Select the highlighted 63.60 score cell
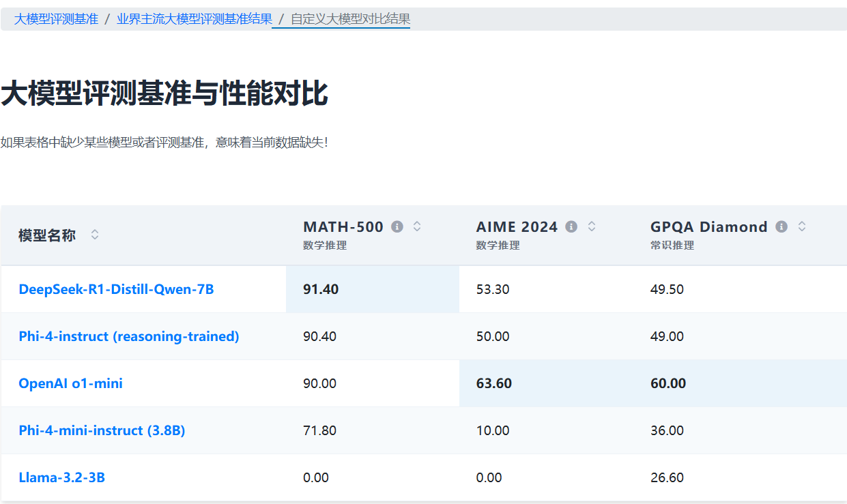 pos(546,383)
